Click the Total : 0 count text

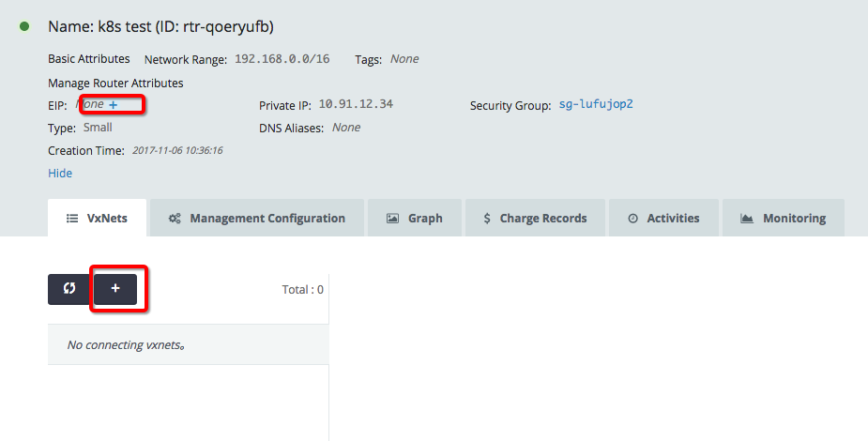tap(302, 289)
